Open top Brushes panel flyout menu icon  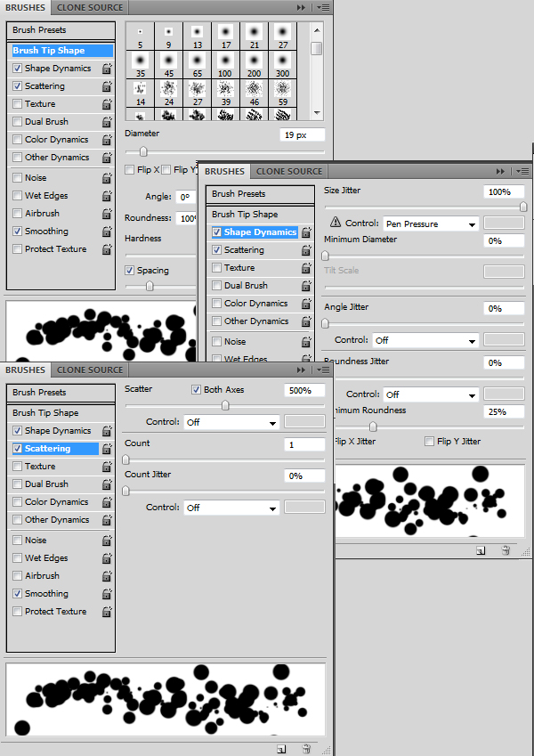[x=323, y=8]
